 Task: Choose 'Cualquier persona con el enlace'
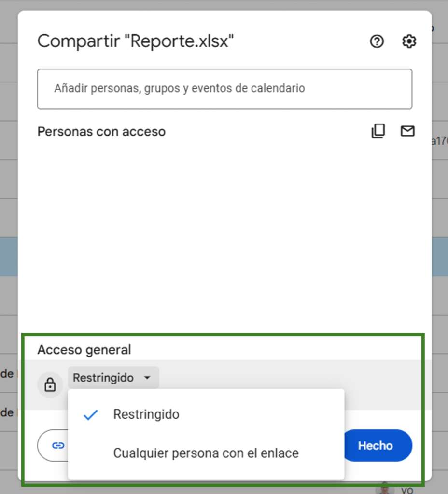[x=206, y=453]
